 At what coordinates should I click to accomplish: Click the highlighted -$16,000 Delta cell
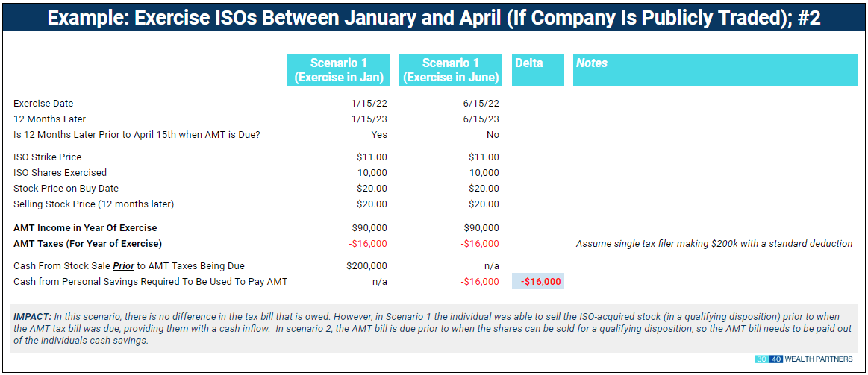538,281
